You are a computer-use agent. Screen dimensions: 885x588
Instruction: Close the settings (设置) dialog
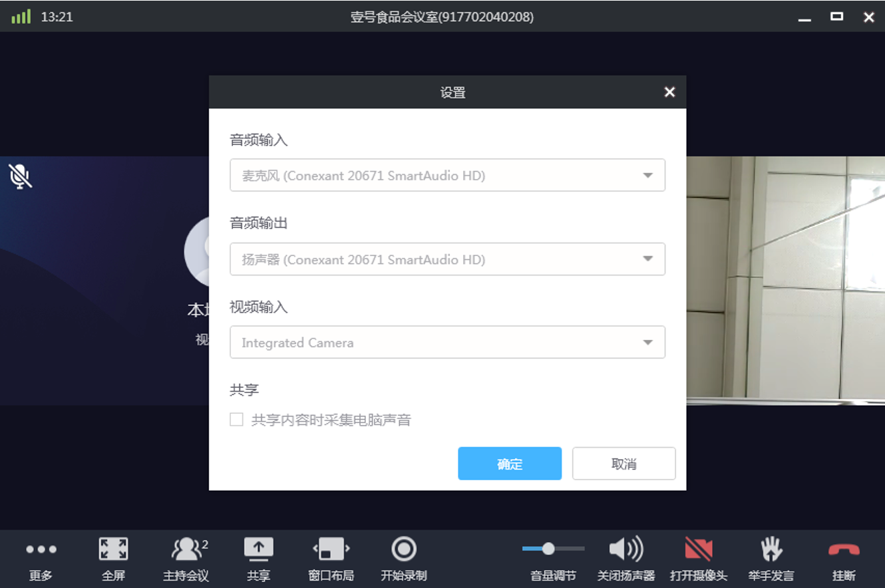click(x=669, y=92)
